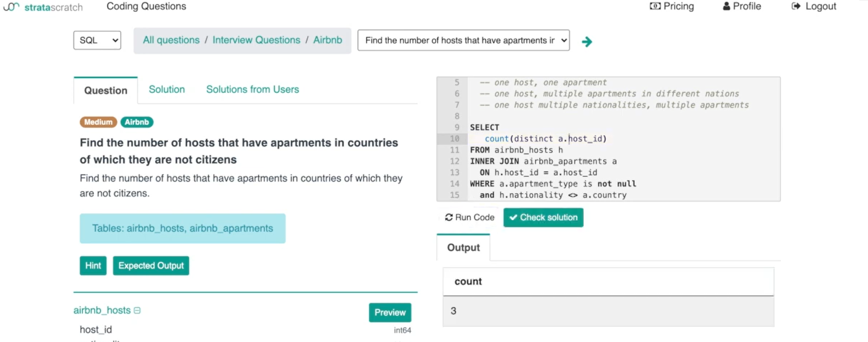Click the Pricing money icon
This screenshot has height=342, width=868.
[x=655, y=6]
